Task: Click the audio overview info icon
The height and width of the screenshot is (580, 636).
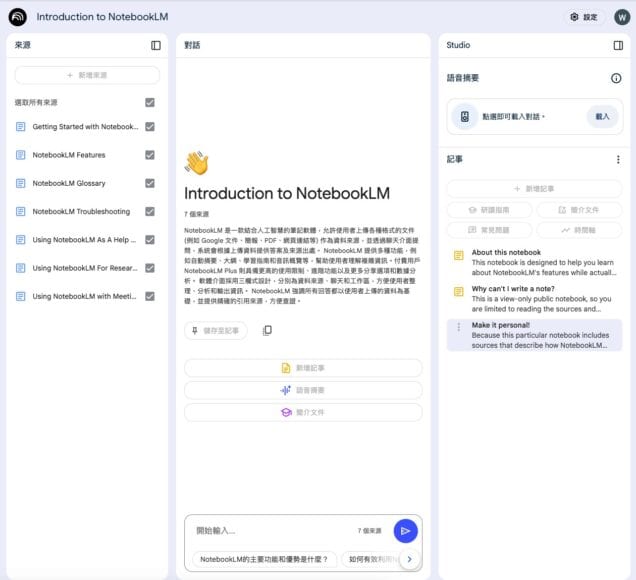Action: [x=616, y=78]
